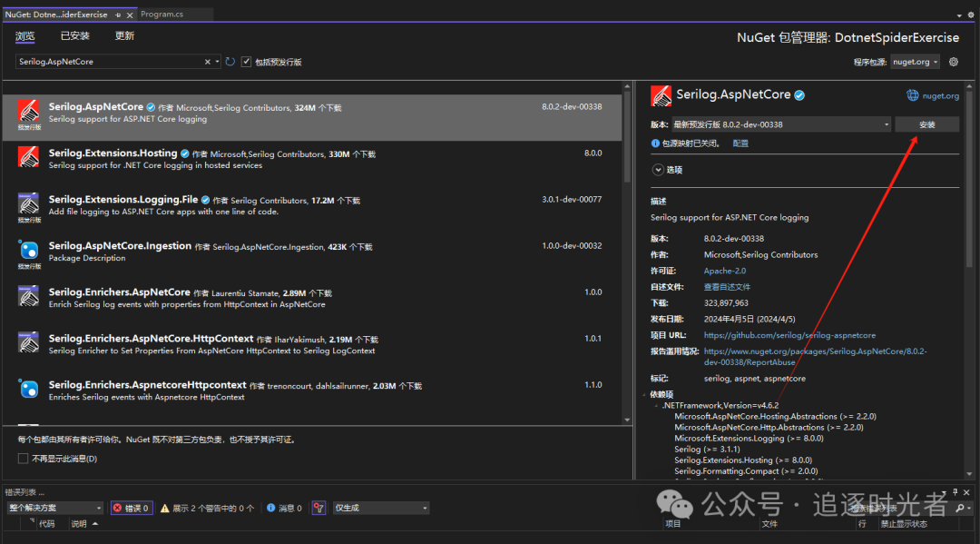This screenshot has height=544, width=980.
Task: Check 不再显示此消息 option
Action: coord(23,459)
